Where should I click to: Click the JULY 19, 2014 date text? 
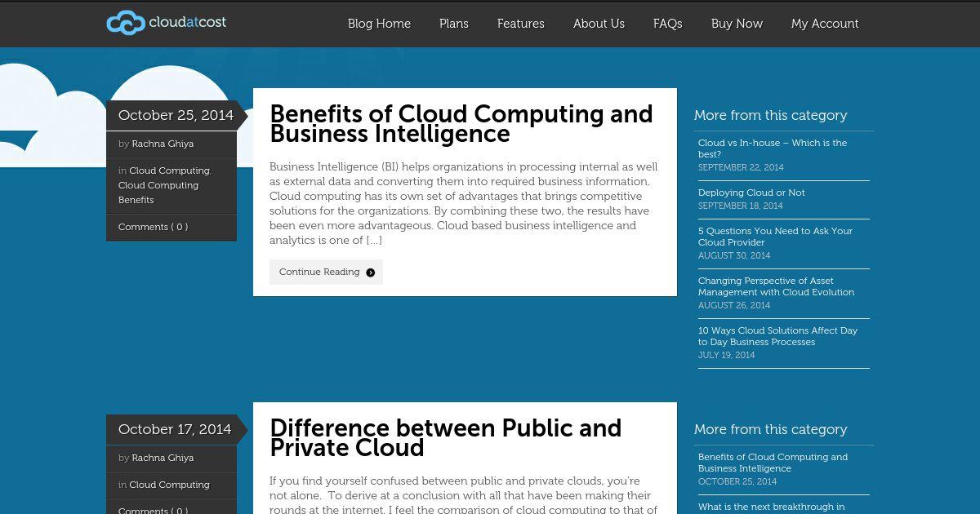pyautogui.click(x=727, y=355)
